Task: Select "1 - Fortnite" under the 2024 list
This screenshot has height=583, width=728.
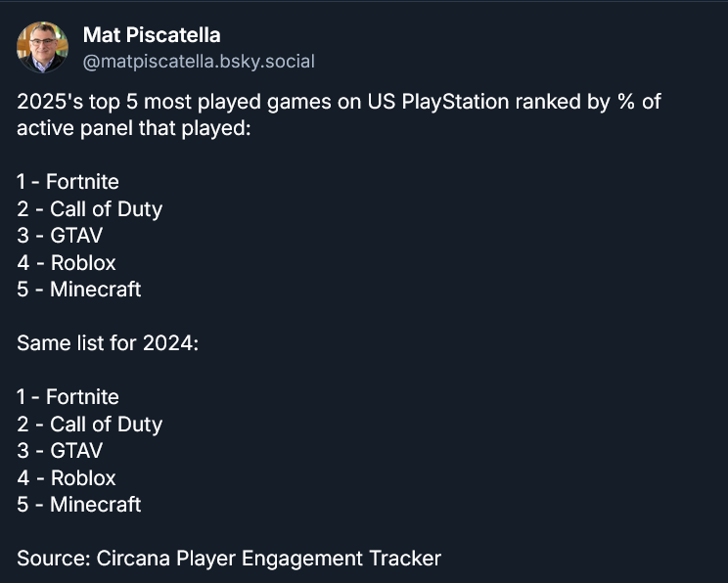Action: click(x=68, y=397)
